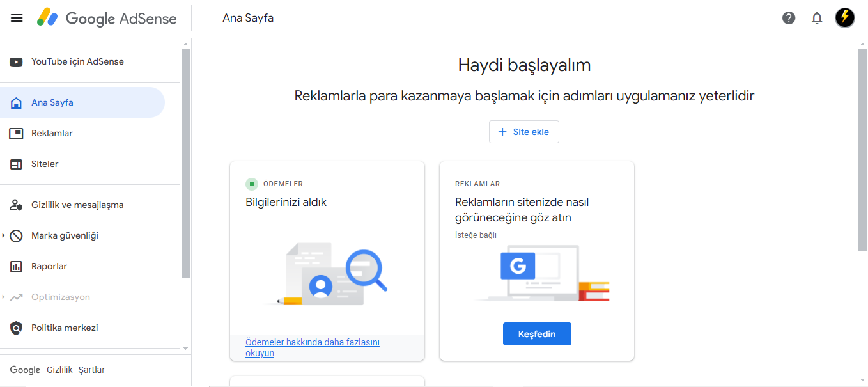This screenshot has width=868, height=387.
Task: Click the payments document illustration
Action: point(327,274)
